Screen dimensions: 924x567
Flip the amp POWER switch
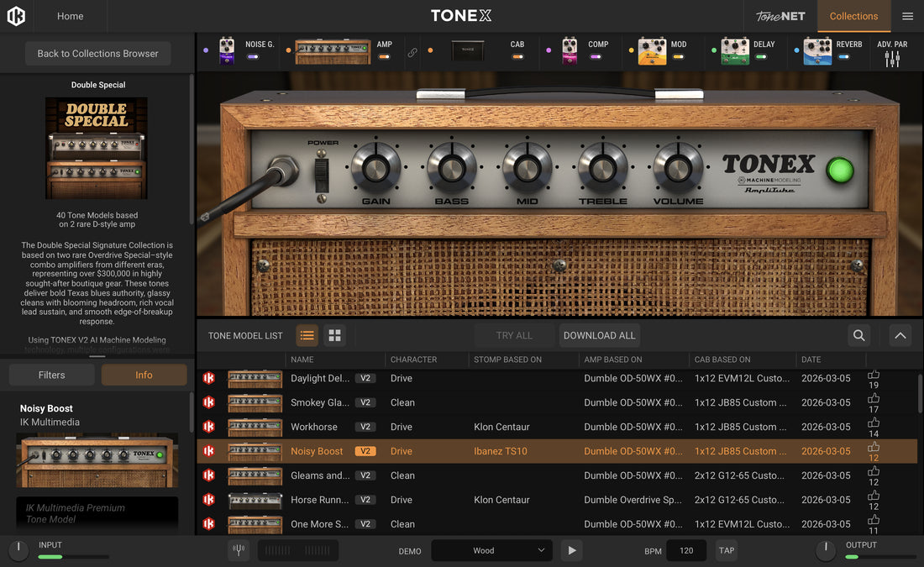click(321, 176)
